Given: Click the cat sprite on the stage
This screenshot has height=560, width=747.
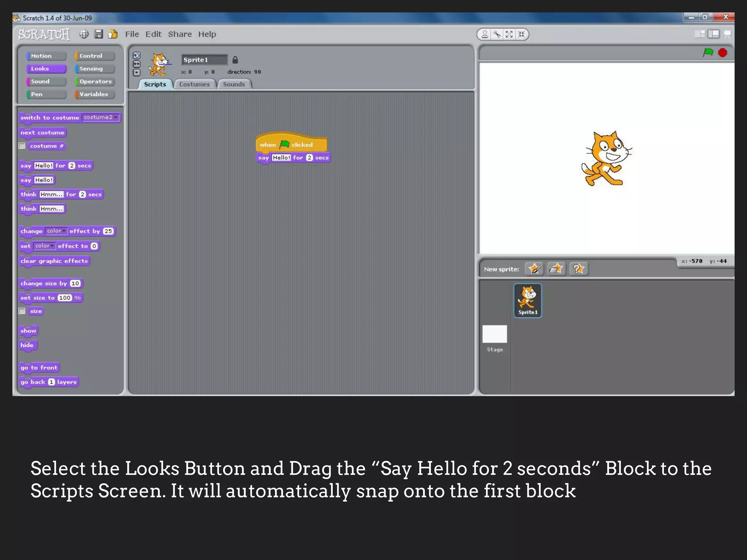Looking at the screenshot, I should [607, 158].
